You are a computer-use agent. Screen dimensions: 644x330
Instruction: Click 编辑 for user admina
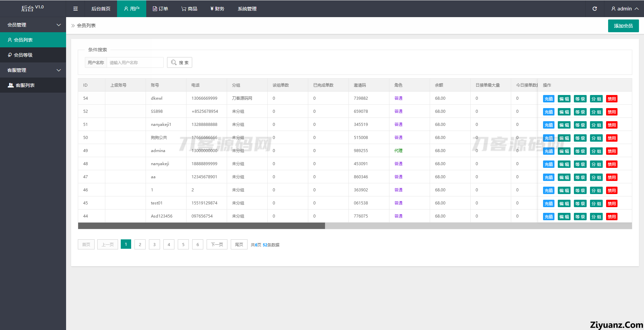[564, 151]
